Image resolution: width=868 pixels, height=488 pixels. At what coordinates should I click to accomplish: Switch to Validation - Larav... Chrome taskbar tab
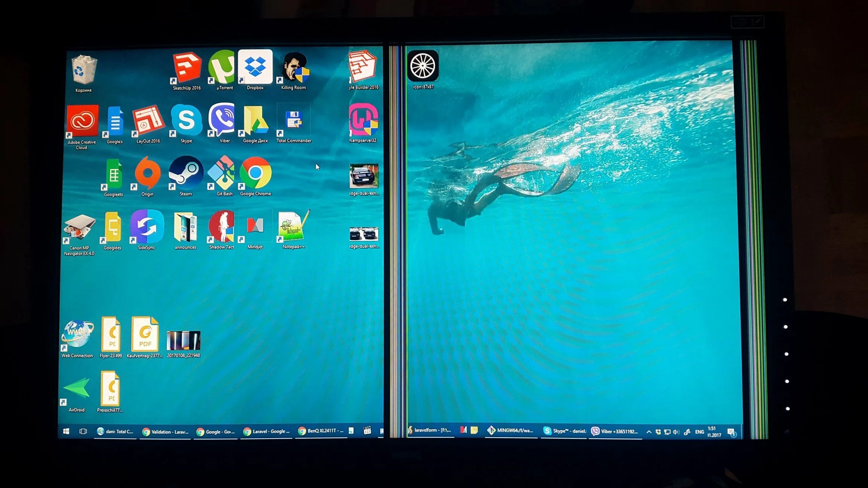tap(165, 432)
